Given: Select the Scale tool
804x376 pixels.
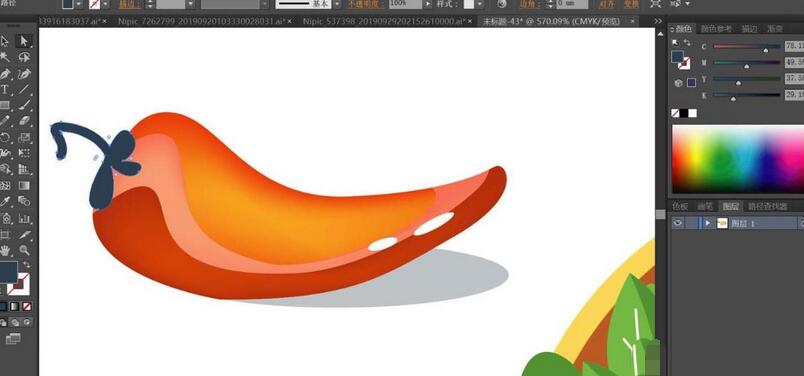Looking at the screenshot, I should [x=24, y=137].
